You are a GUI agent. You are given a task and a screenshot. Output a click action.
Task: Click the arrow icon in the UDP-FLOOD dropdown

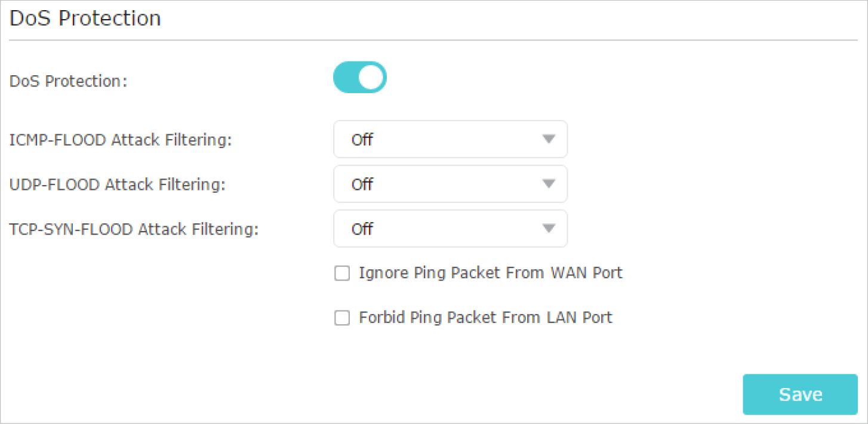click(549, 184)
